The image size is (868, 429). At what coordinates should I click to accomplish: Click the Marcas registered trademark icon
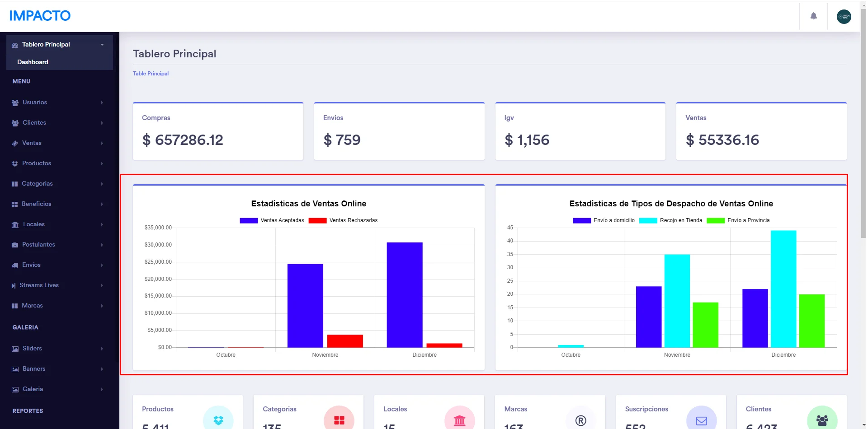[580, 420]
